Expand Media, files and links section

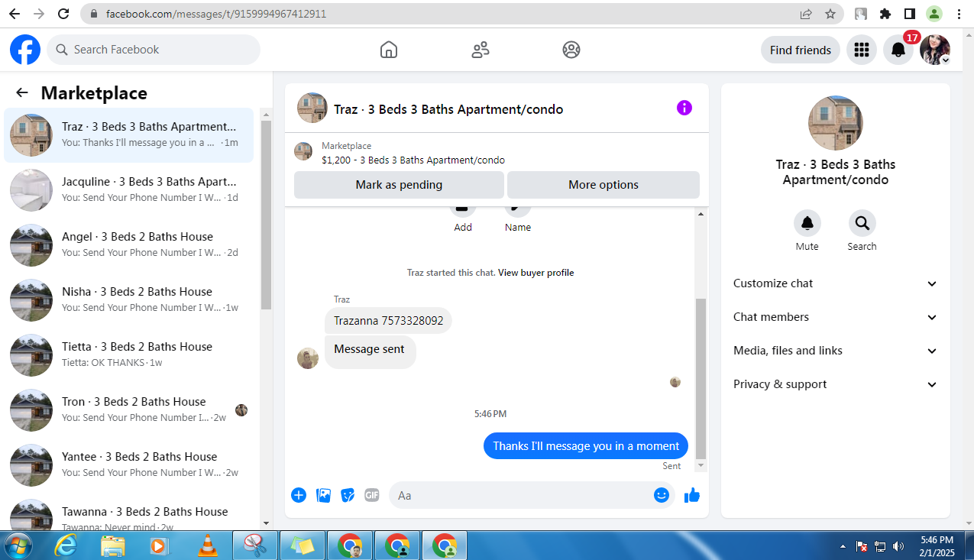coord(835,351)
